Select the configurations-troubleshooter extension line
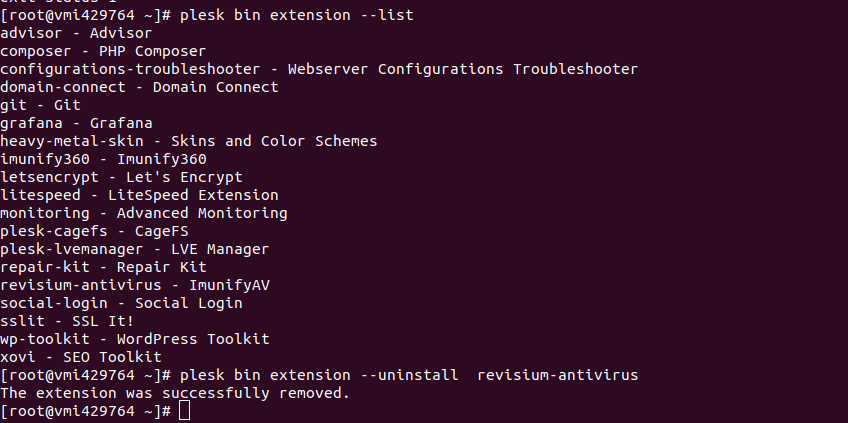Image resolution: width=848 pixels, height=423 pixels. pos(318,69)
